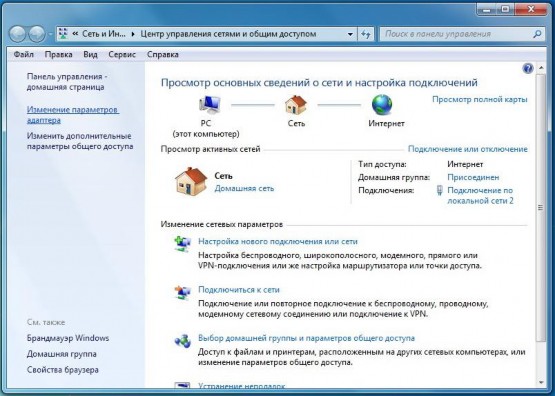Image resolution: width=555 pixels, height=396 pixels.
Task: Open Выбор домашней группы и параметров общего доступа
Action: tap(306, 338)
